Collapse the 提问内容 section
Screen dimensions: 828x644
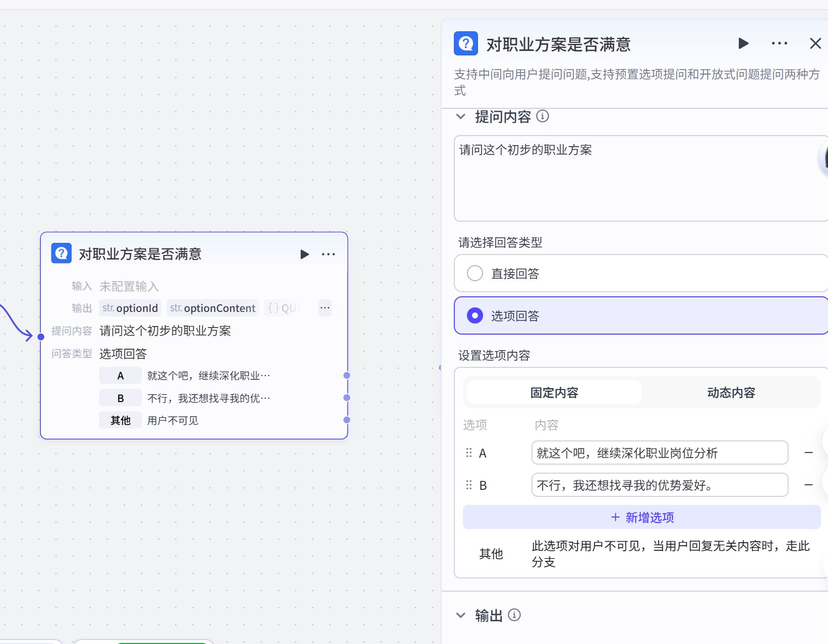[460, 116]
